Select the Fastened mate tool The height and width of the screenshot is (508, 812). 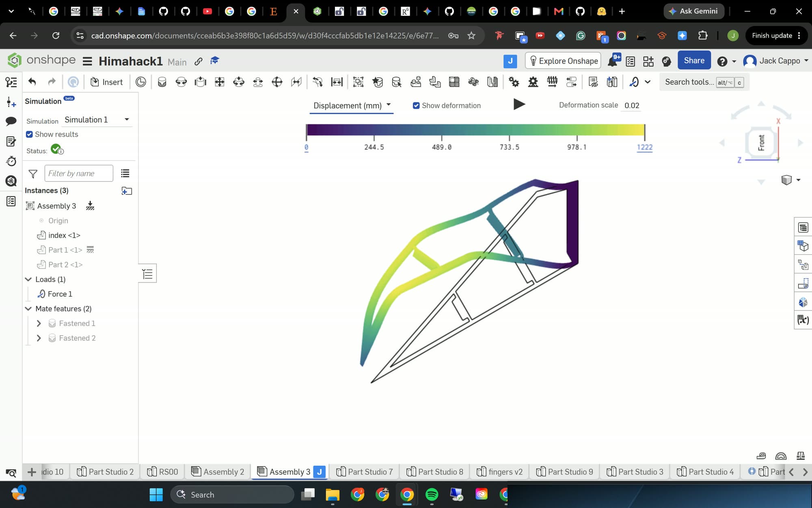tap(162, 82)
